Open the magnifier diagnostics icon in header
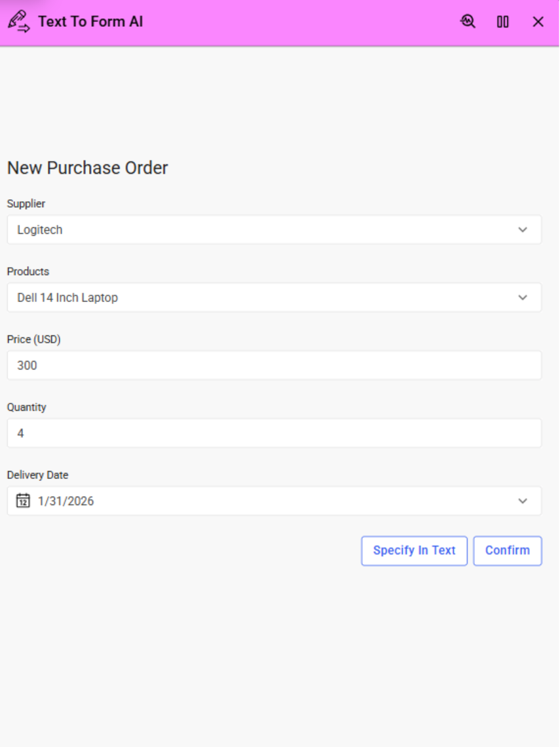Image resolution: width=560 pixels, height=747 pixels. [468, 22]
